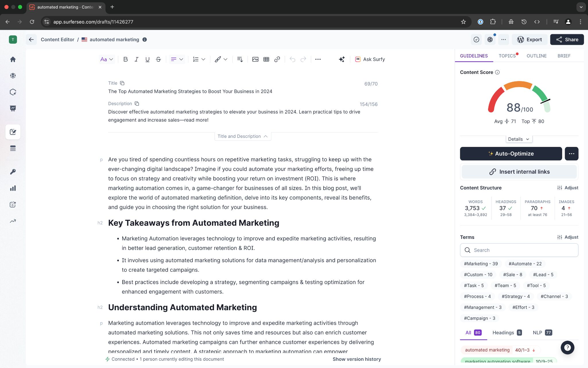Screen dimensions: 588x368
Task: Click the Auto-Optimize button
Action: [x=511, y=154]
